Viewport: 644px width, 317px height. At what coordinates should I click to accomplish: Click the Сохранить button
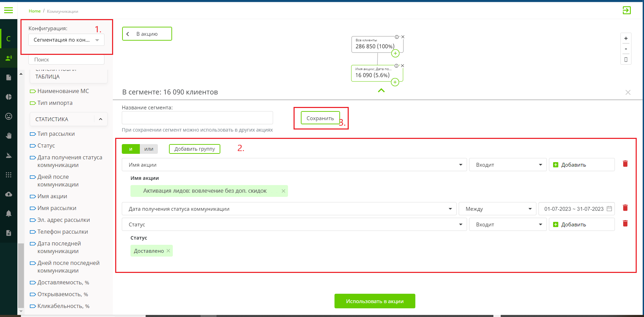click(320, 118)
